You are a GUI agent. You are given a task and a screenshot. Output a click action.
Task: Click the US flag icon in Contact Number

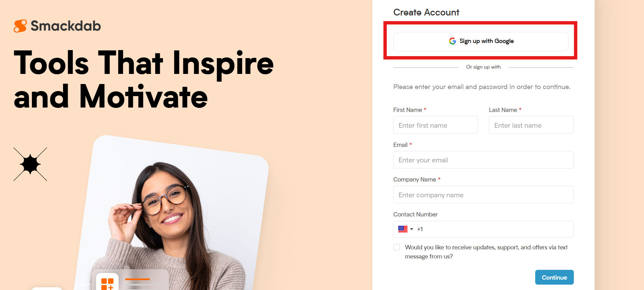click(403, 229)
